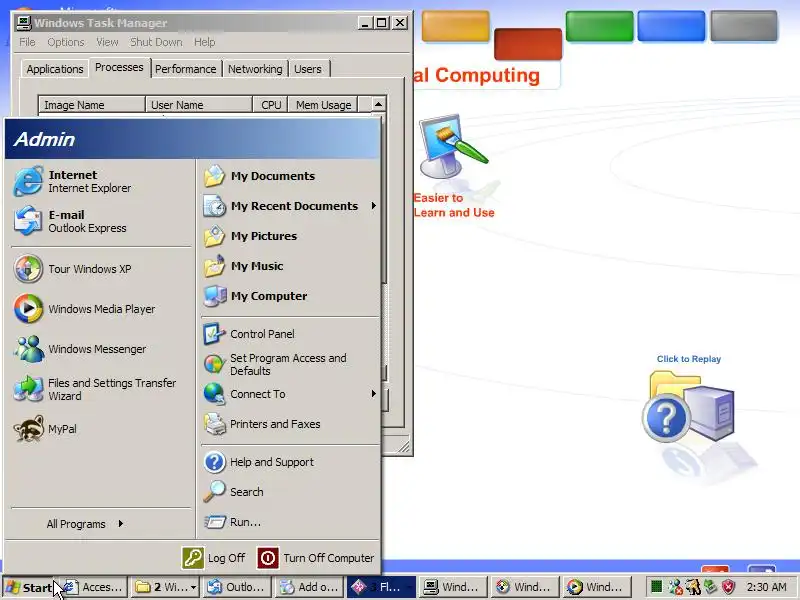The image size is (800, 600).
Task: Sort processes by Image Name column
Action: pos(92,105)
